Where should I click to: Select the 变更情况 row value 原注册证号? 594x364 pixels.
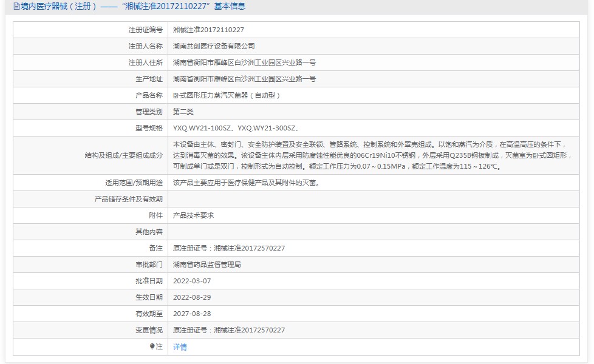click(229, 330)
